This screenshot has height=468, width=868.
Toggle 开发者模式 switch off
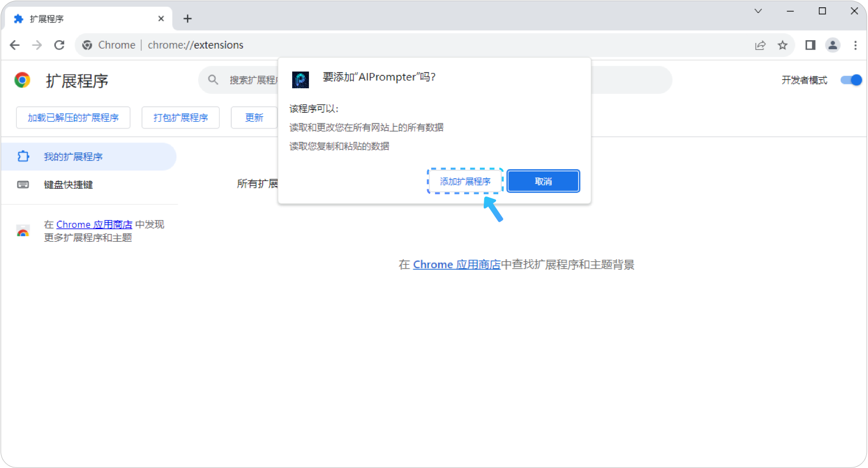851,80
